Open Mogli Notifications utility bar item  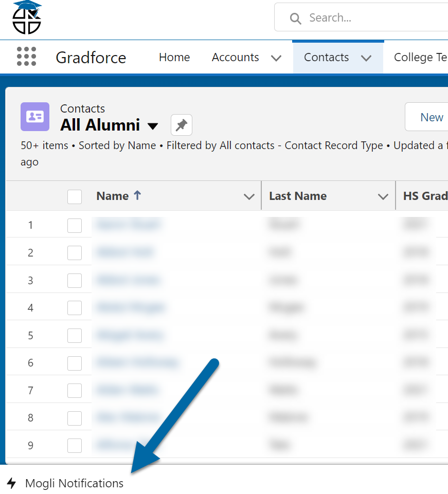pyautogui.click(x=65, y=483)
